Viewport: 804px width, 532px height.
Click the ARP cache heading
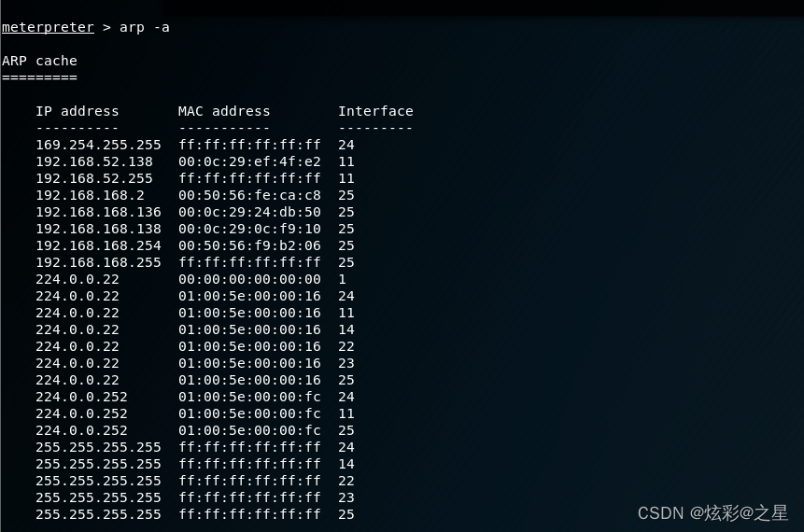point(39,61)
